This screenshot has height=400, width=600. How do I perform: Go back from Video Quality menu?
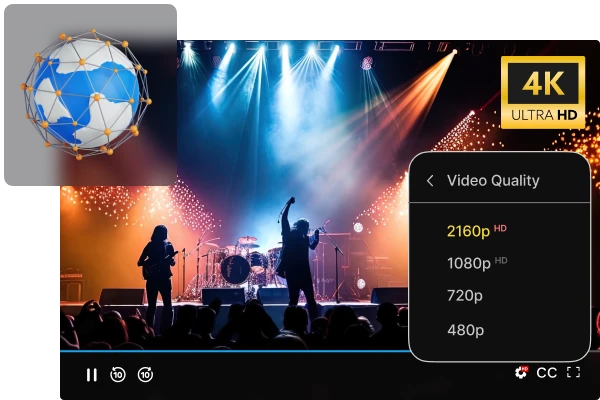(x=430, y=181)
